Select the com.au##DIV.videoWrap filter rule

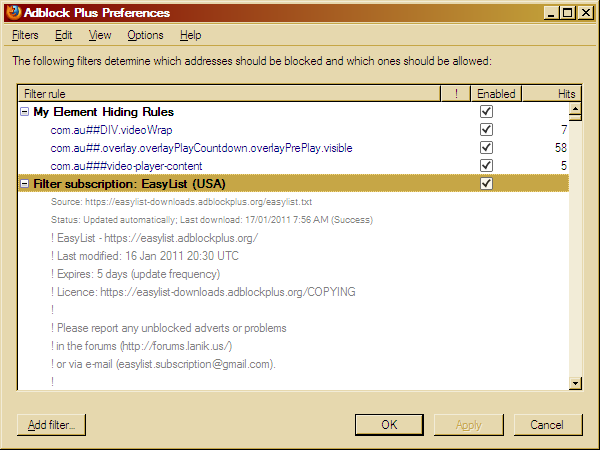click(111, 130)
